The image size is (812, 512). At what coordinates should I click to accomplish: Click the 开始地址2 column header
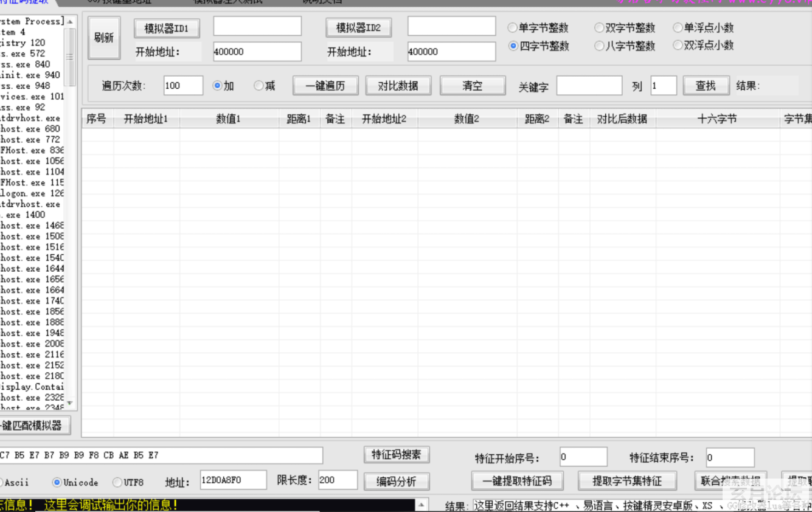point(384,119)
